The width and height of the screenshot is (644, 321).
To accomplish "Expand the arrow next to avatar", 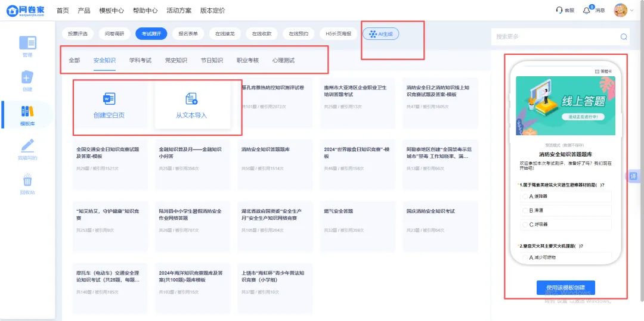I will (x=631, y=11).
